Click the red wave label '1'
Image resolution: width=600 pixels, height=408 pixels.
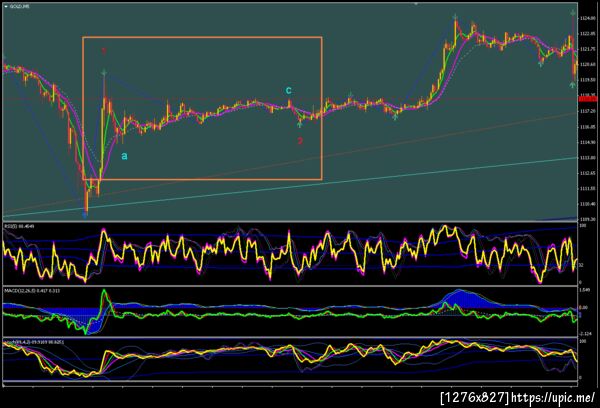(104, 51)
